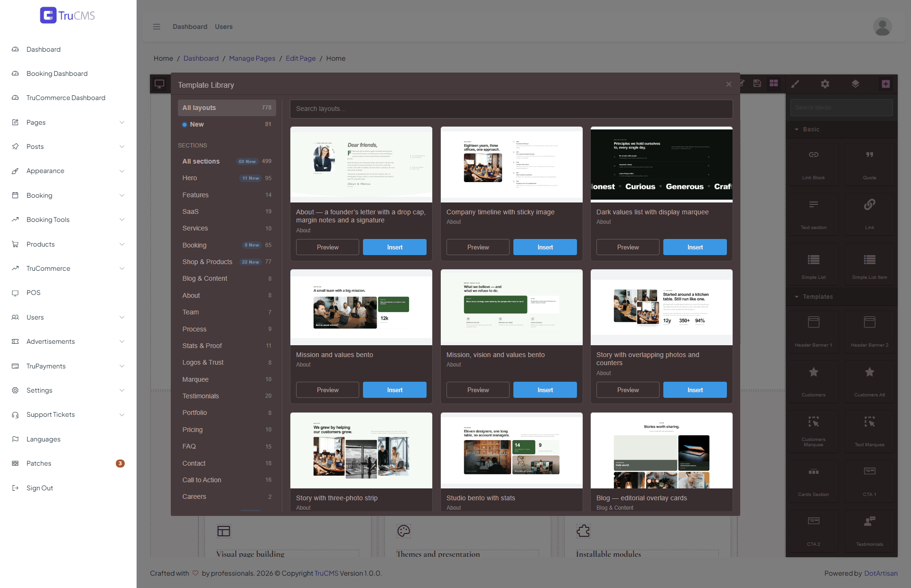Expand the Pages sidebar menu
The width and height of the screenshot is (911, 588).
tap(68, 122)
